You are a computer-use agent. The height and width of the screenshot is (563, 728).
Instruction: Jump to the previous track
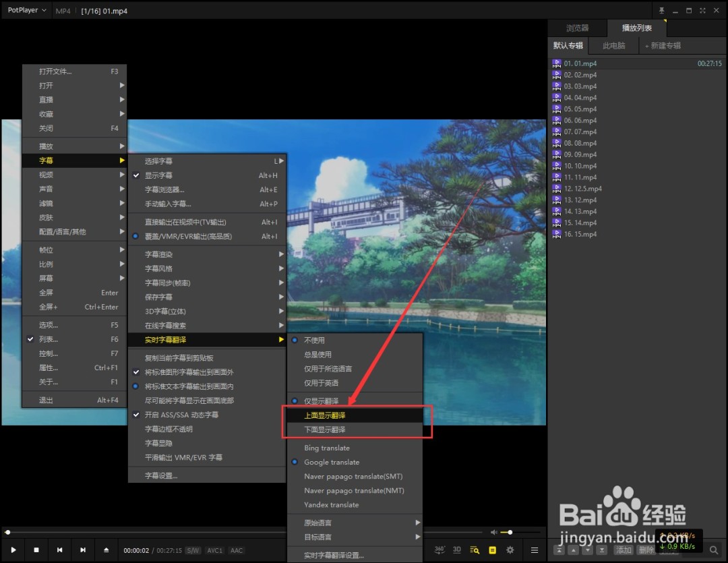click(x=59, y=550)
